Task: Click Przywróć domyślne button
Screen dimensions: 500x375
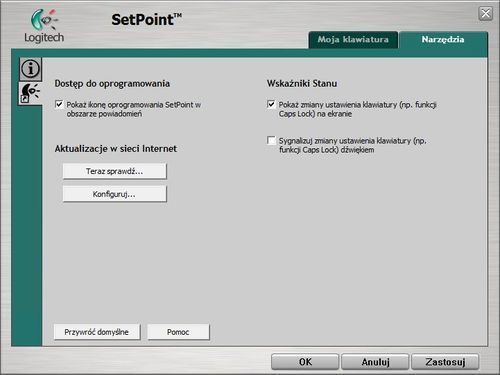Action: pos(97,332)
